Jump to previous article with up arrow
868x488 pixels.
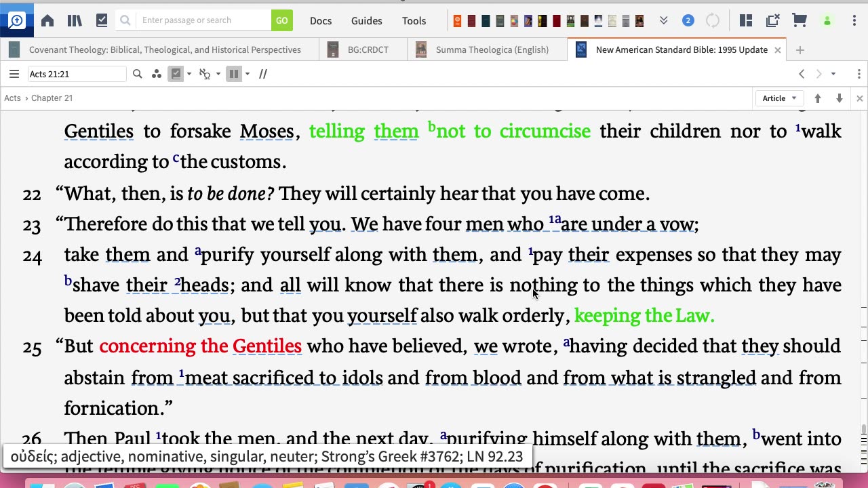click(x=818, y=98)
